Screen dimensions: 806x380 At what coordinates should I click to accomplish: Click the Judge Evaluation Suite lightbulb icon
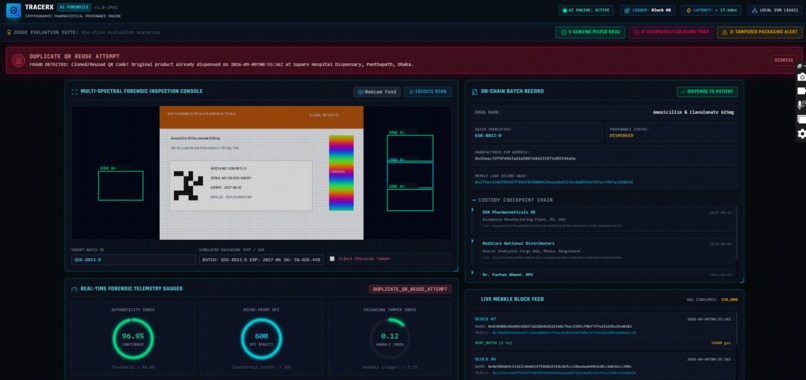9,32
